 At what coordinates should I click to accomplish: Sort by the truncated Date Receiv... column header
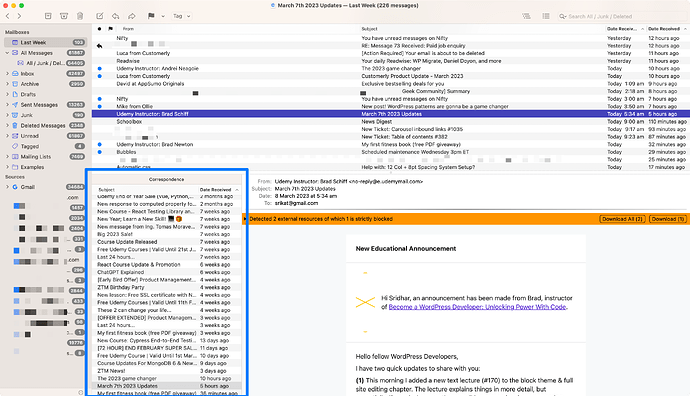(x=625, y=29)
